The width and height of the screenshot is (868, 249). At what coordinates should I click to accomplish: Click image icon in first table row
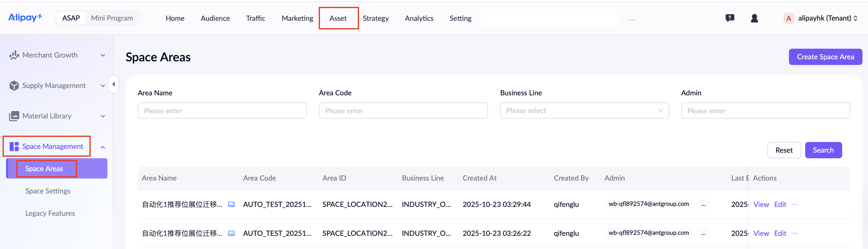[x=231, y=204]
